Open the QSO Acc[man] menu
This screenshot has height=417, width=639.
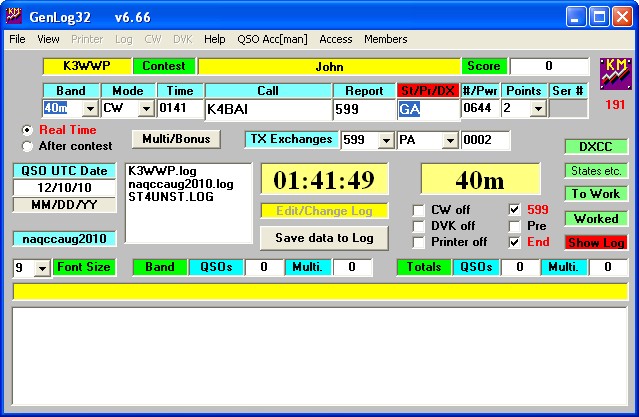pyautogui.click(x=273, y=39)
